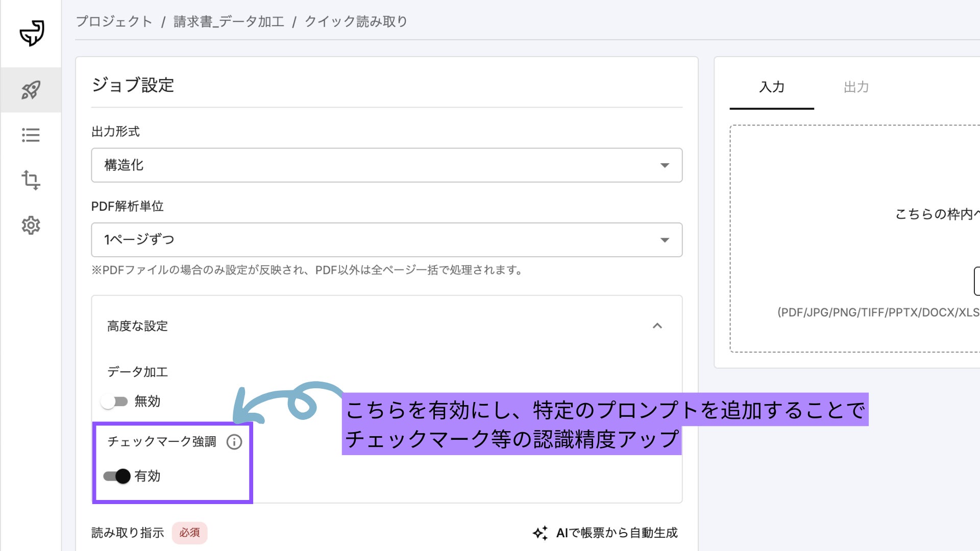Open 請求書_データ加工 breadcrumb link
The image size is (980, 551).
point(229,21)
